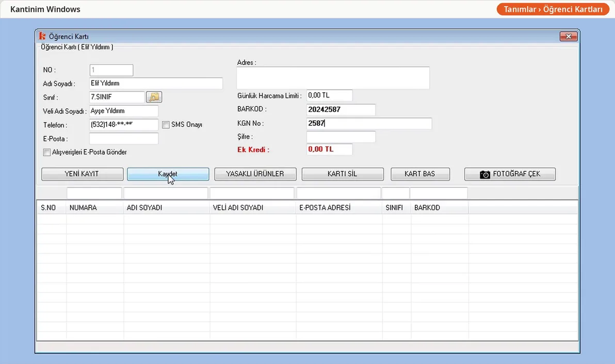Click the Tanımlar › Öğrenci Kartları breadcrumb
615x364 pixels.
click(553, 9)
